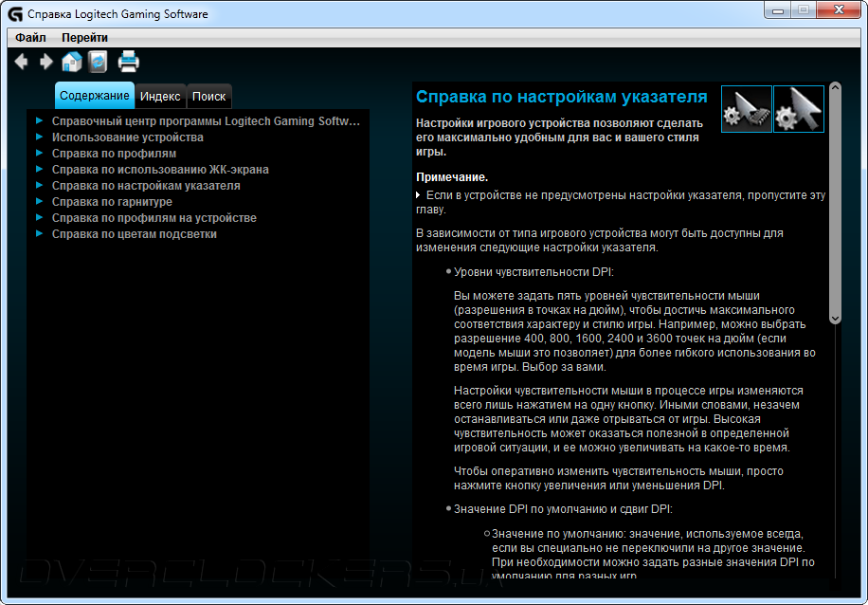Close the Справка Logitech Gaming Software window
The width and height of the screenshot is (868, 605).
tap(839, 10)
